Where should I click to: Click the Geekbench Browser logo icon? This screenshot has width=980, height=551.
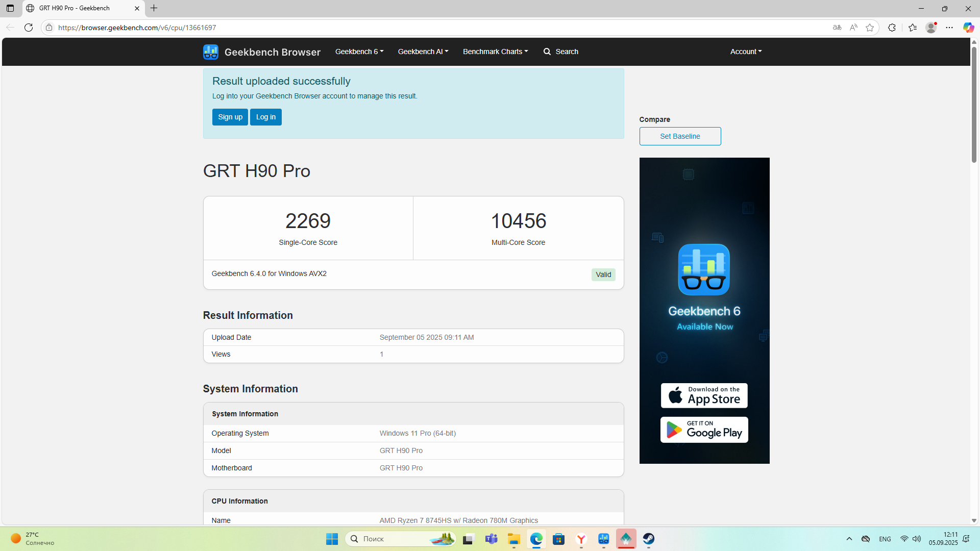point(210,52)
